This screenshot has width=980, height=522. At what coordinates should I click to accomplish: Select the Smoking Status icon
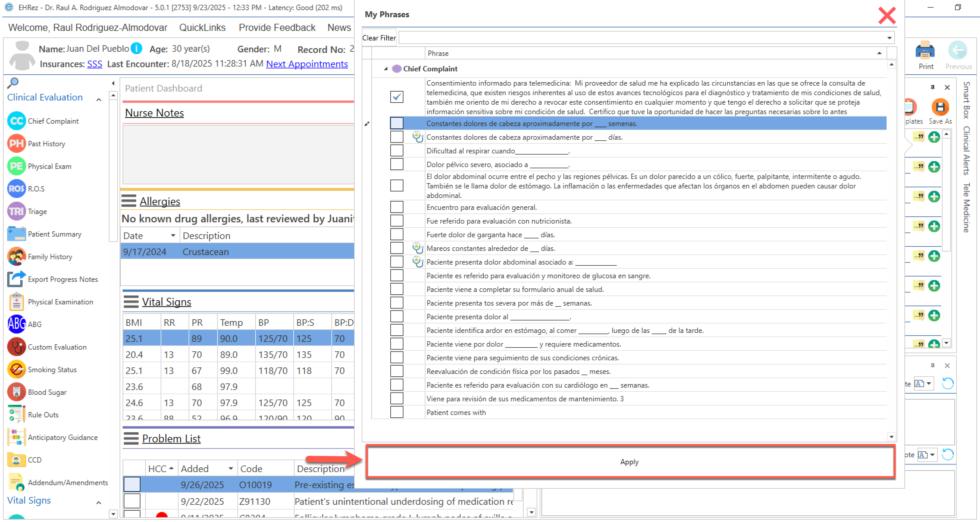[x=16, y=370]
